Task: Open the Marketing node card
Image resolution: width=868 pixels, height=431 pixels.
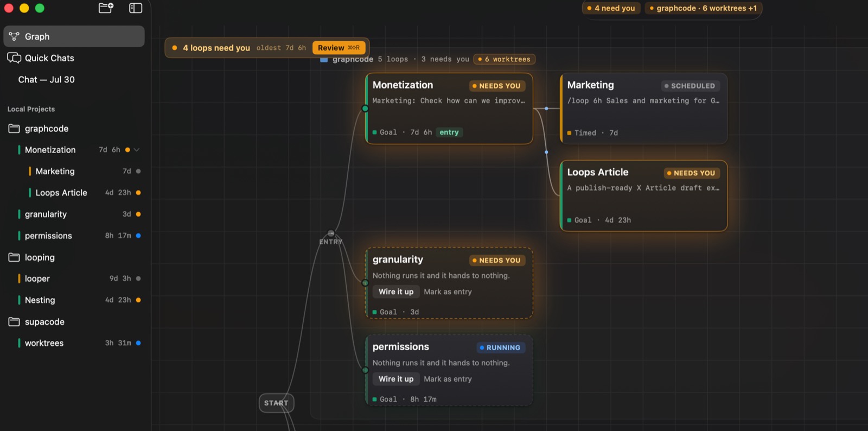Action: point(643,109)
